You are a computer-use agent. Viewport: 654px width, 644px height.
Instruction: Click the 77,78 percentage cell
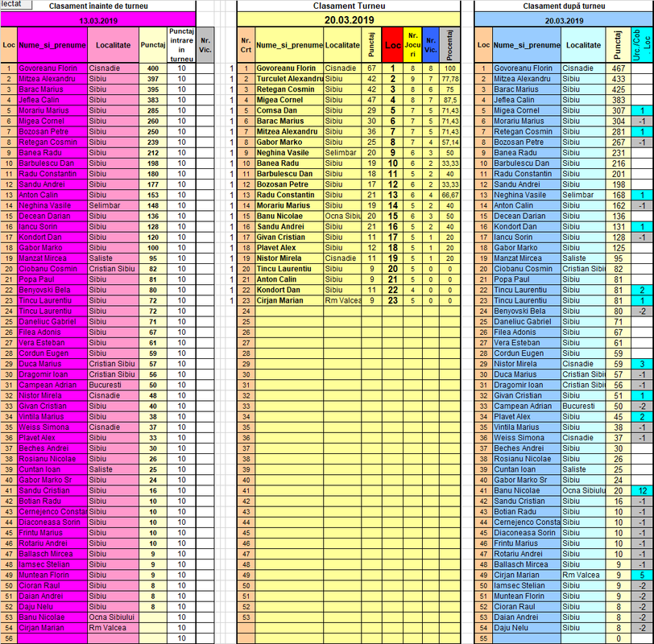[x=449, y=79]
